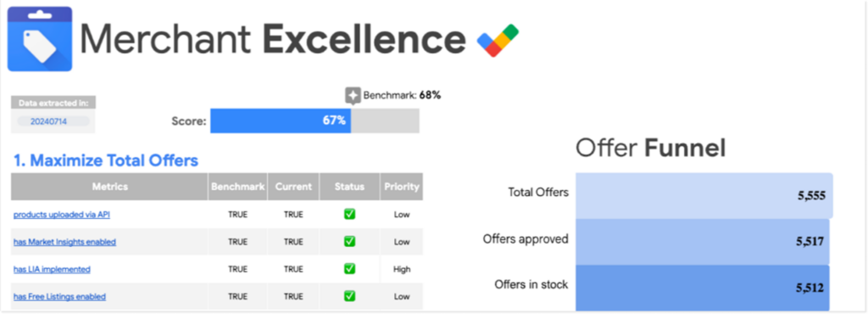
Task: Open the 'has Free Listings enabled' link
Action: click(60, 297)
